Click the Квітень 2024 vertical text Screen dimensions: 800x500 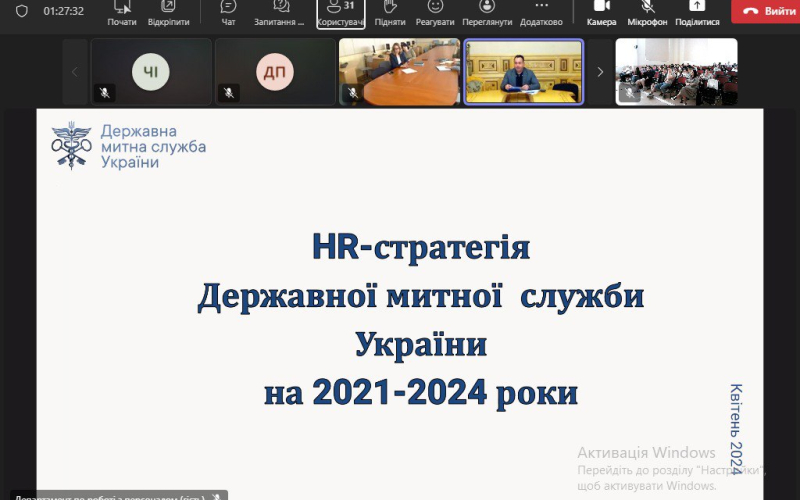coord(736,429)
